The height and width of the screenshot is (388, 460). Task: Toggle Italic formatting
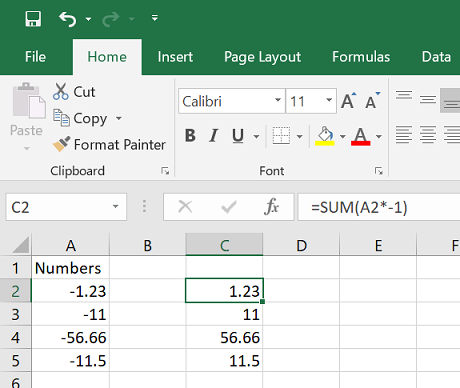tap(213, 136)
